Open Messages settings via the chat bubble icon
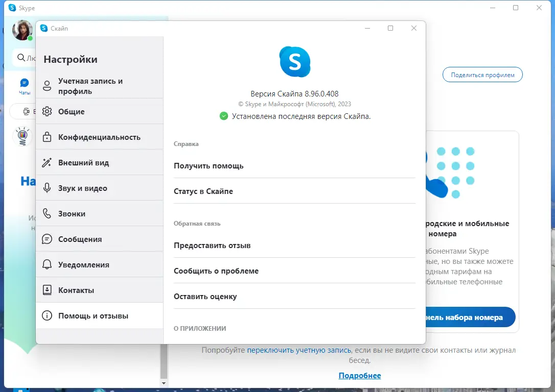Screen dimensions: 555x392 tap(47, 239)
